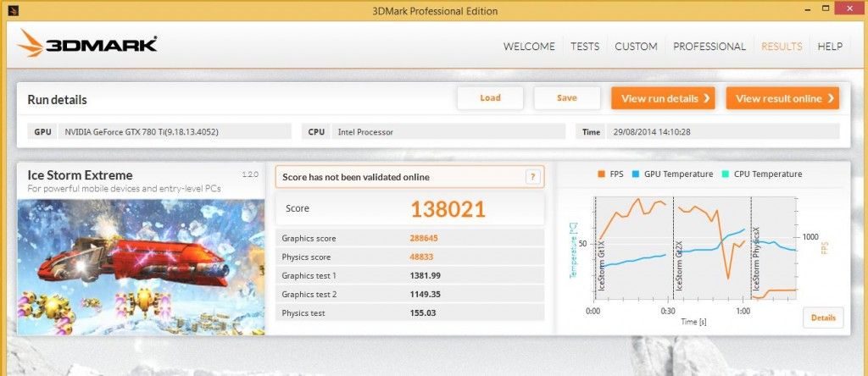Toggle CPU Temperature legend series
Screen dimensions: 868x376
pos(762,174)
